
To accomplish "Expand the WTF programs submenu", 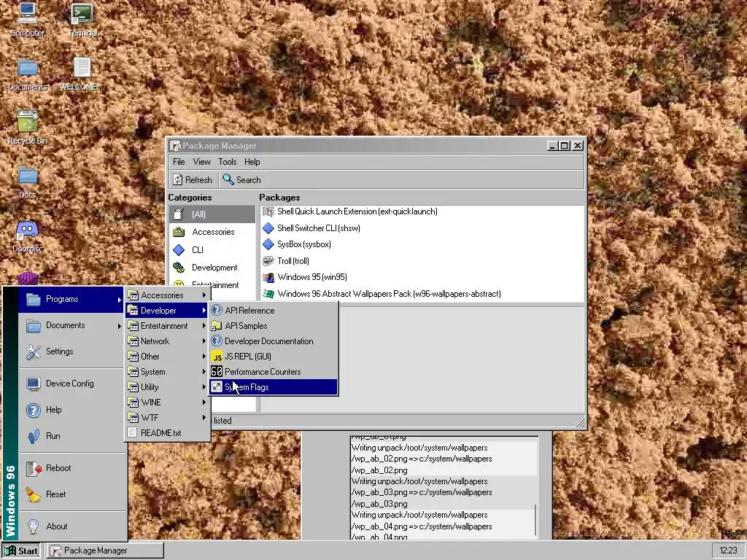I will click(x=167, y=418).
